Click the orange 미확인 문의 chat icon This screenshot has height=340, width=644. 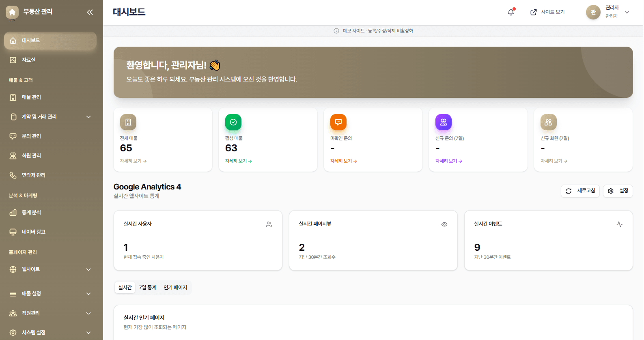(x=338, y=122)
